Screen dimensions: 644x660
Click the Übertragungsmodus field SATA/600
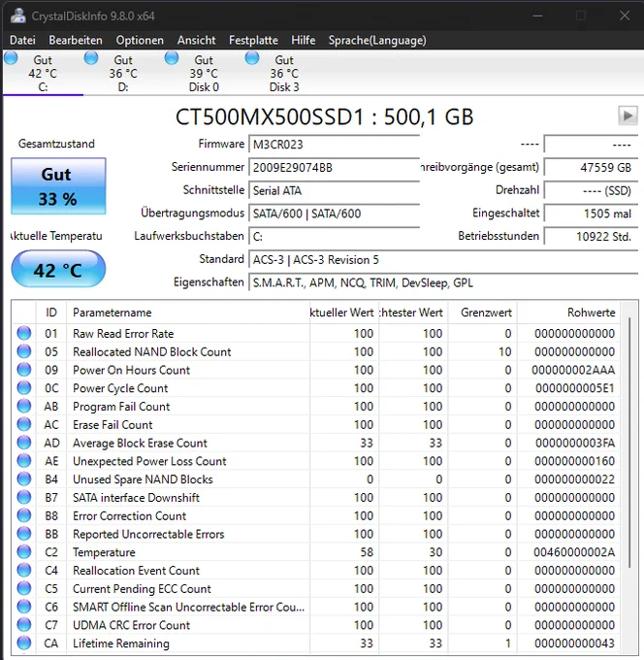pyautogui.click(x=334, y=214)
